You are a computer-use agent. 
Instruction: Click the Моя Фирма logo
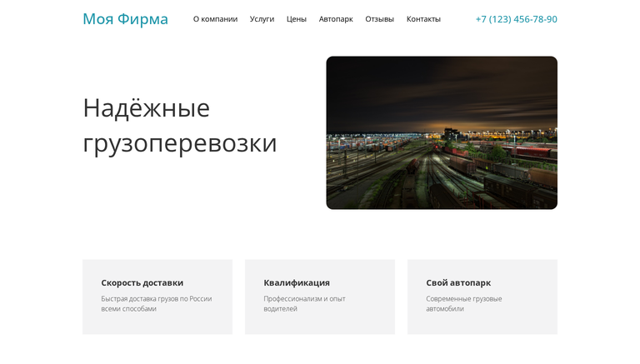pos(125,19)
